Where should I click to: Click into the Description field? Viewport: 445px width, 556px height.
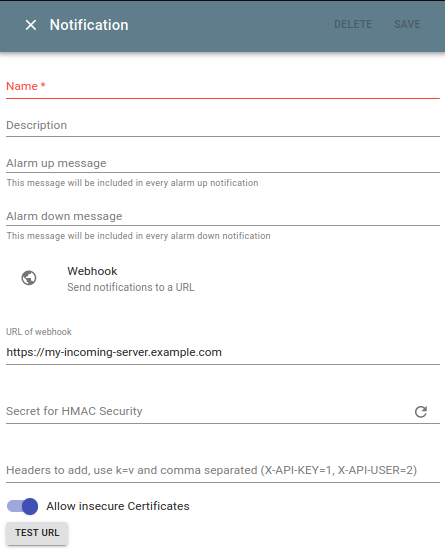223,126
